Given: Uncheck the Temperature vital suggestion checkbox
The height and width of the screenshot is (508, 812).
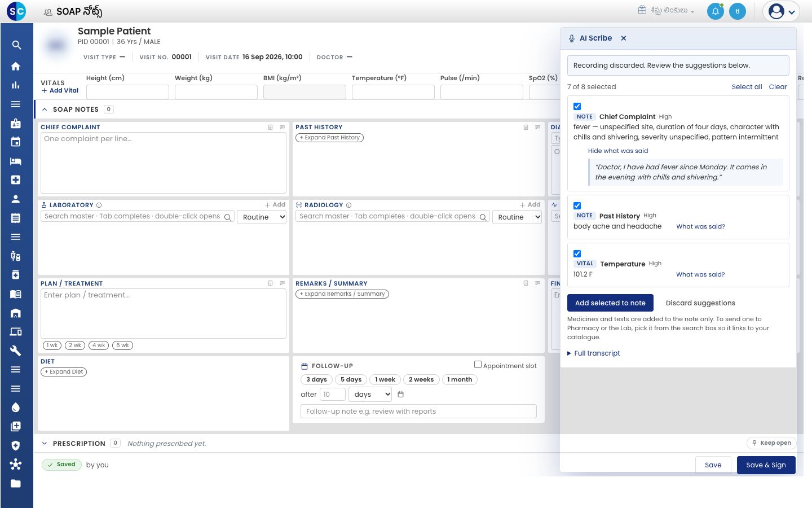Looking at the screenshot, I should 577,253.
